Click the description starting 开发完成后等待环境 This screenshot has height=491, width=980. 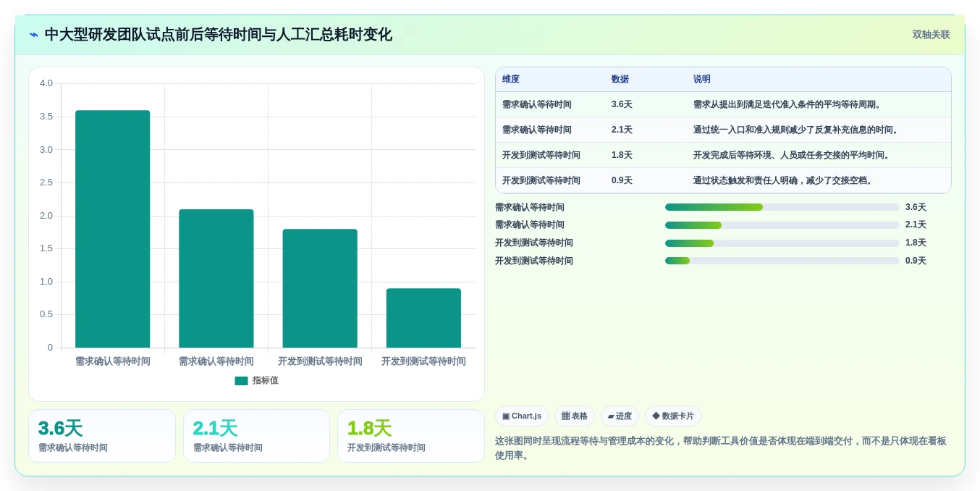tap(793, 155)
